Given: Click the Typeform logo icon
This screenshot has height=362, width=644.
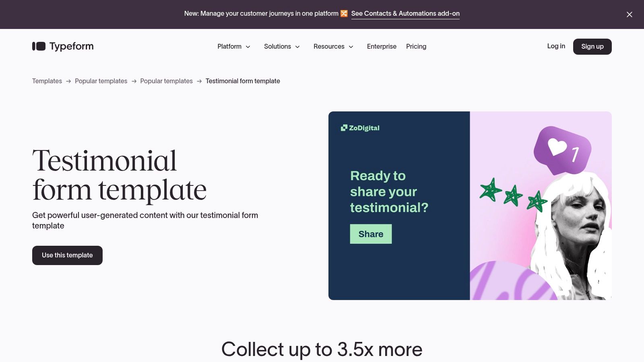Looking at the screenshot, I should 39,46.
